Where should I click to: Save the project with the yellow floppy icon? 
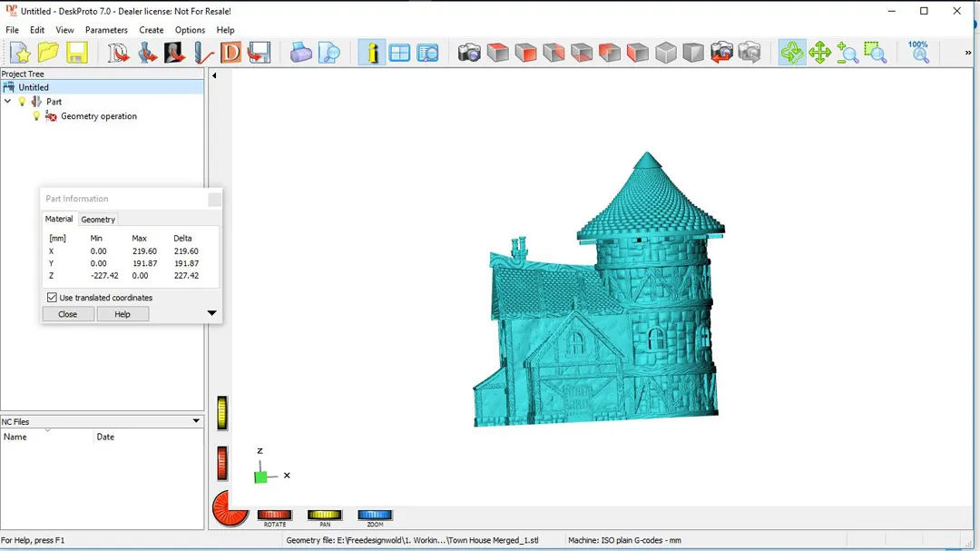76,53
